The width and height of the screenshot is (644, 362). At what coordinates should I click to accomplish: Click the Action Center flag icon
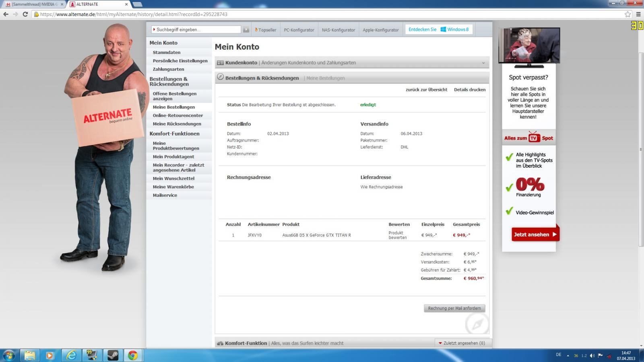tap(600, 356)
